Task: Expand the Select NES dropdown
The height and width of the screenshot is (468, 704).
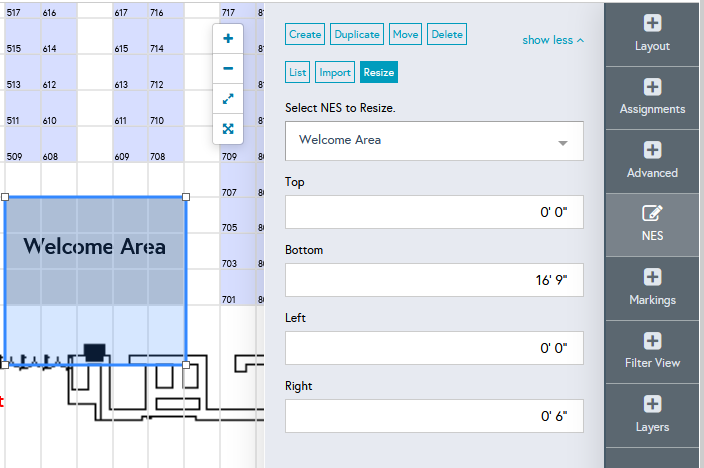Action: point(434,141)
